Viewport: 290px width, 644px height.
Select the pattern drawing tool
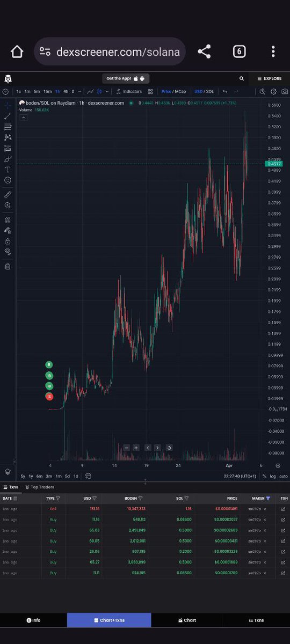(x=8, y=137)
